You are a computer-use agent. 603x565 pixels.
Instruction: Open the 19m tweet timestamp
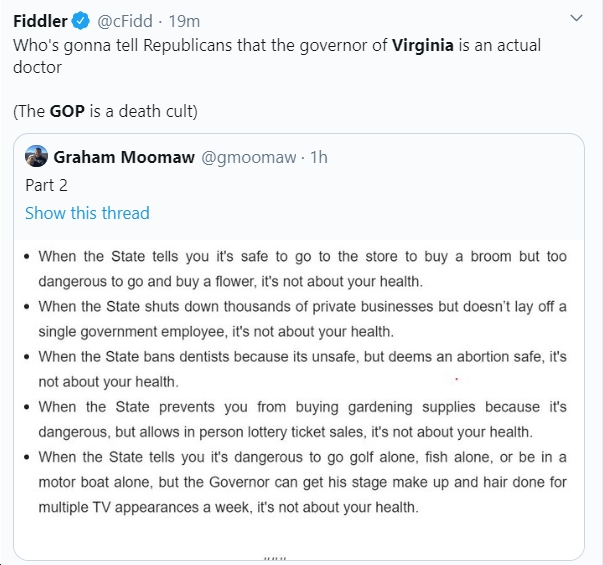[x=185, y=21]
